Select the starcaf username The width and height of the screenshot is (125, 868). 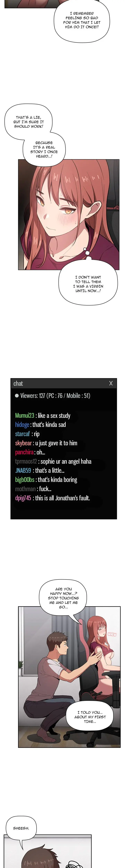click(x=23, y=434)
